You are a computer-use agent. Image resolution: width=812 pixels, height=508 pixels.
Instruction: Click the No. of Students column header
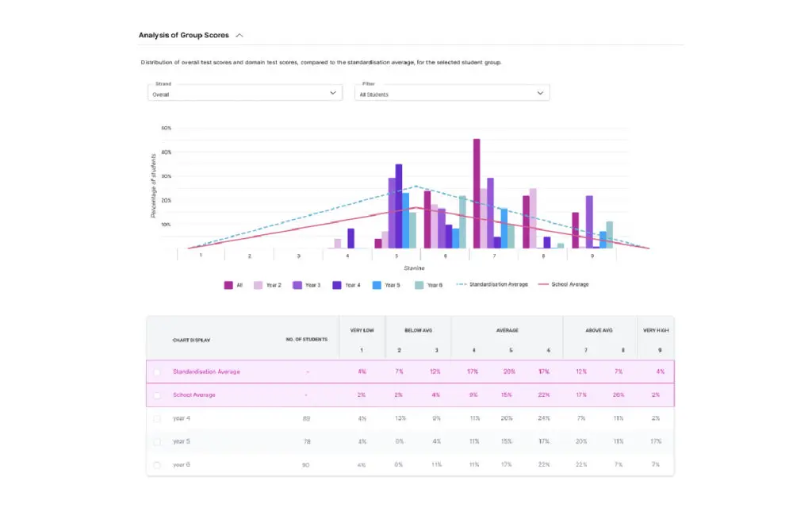point(306,340)
